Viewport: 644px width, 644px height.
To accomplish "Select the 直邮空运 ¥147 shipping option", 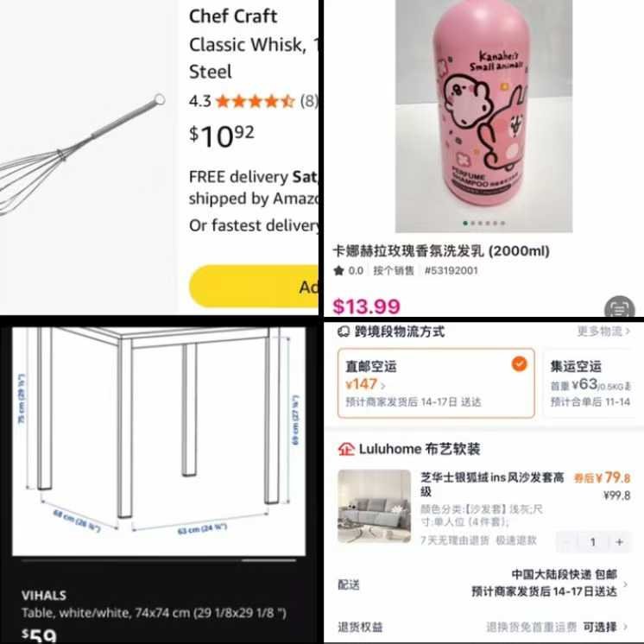I will click(436, 383).
